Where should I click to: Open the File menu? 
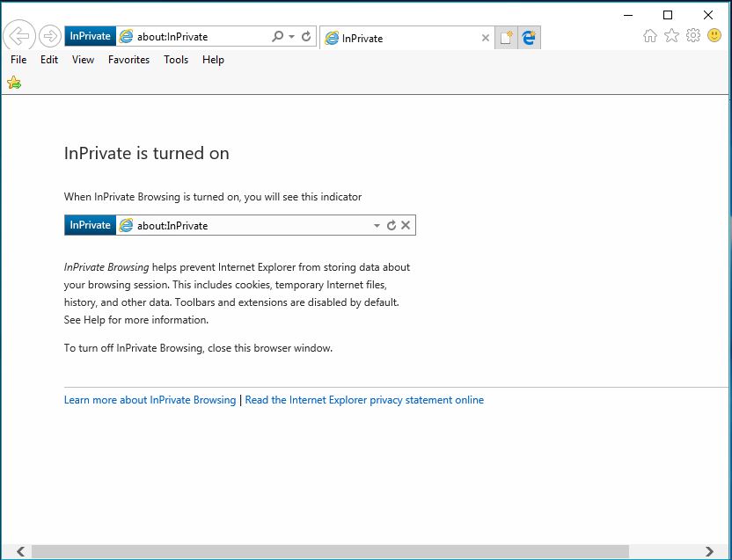click(x=18, y=60)
